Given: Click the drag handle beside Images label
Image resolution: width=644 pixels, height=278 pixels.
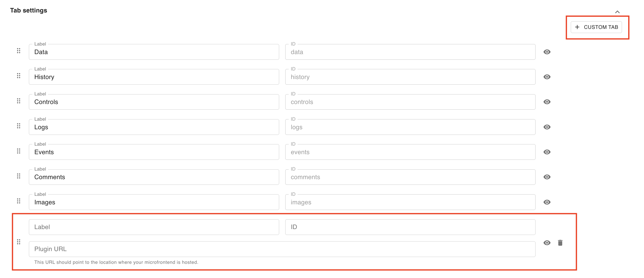Looking at the screenshot, I should point(19,201).
